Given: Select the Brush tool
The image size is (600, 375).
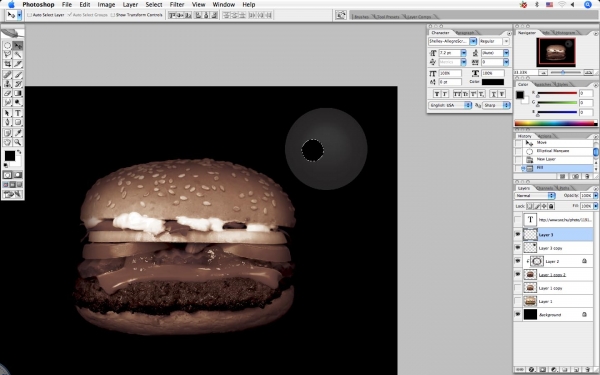Looking at the screenshot, I should tap(18, 75).
